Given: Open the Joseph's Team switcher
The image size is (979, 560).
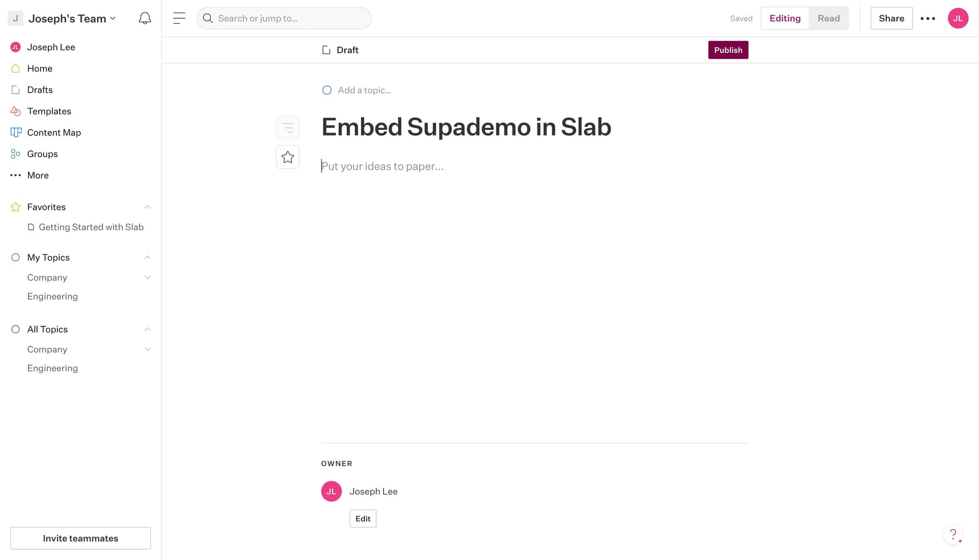Looking at the screenshot, I should pos(67,18).
